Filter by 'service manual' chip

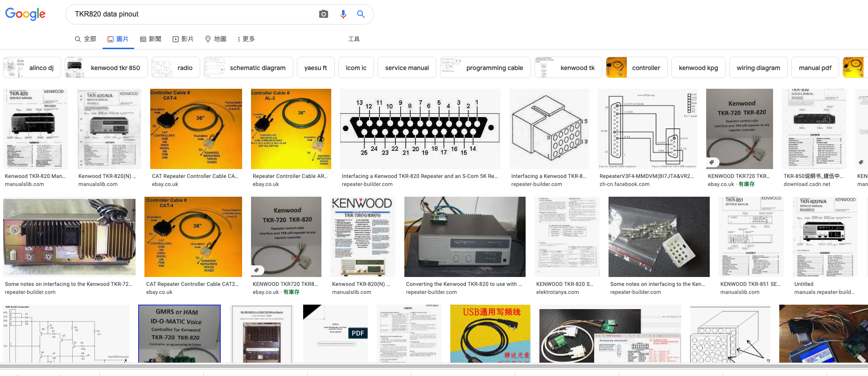pos(407,67)
